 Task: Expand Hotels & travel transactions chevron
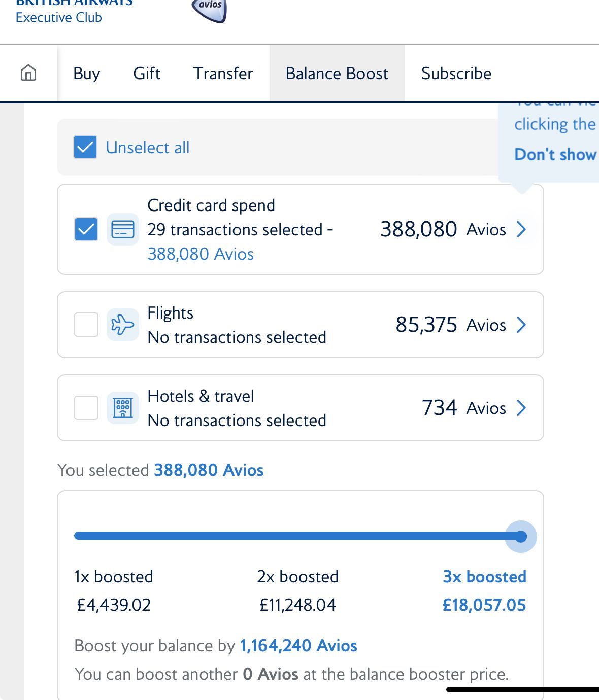click(x=521, y=408)
